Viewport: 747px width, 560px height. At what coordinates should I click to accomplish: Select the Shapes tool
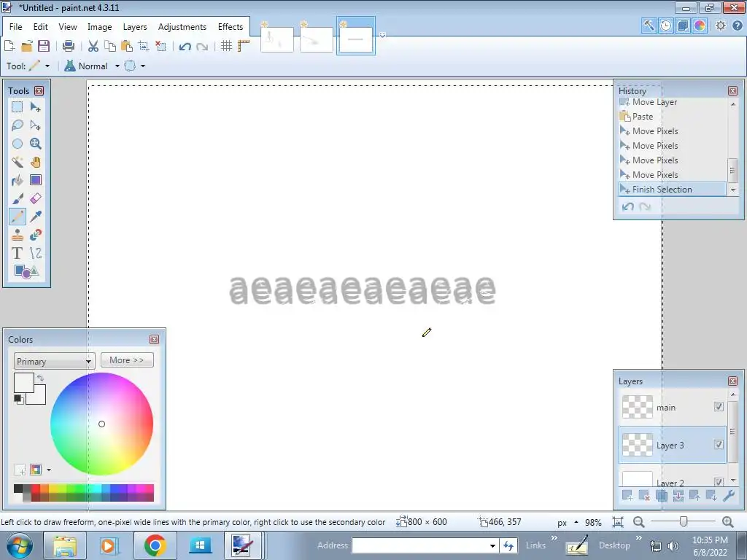[x=26, y=271]
